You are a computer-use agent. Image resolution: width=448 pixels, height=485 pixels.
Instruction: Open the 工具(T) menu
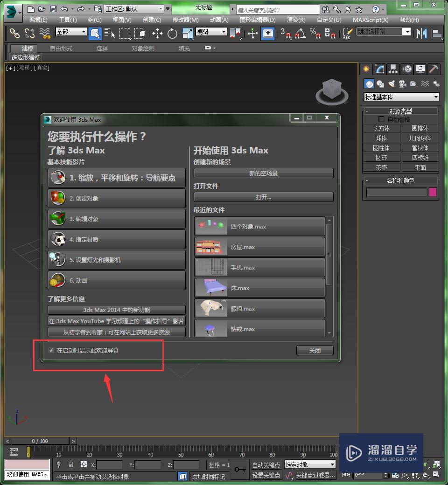68,20
